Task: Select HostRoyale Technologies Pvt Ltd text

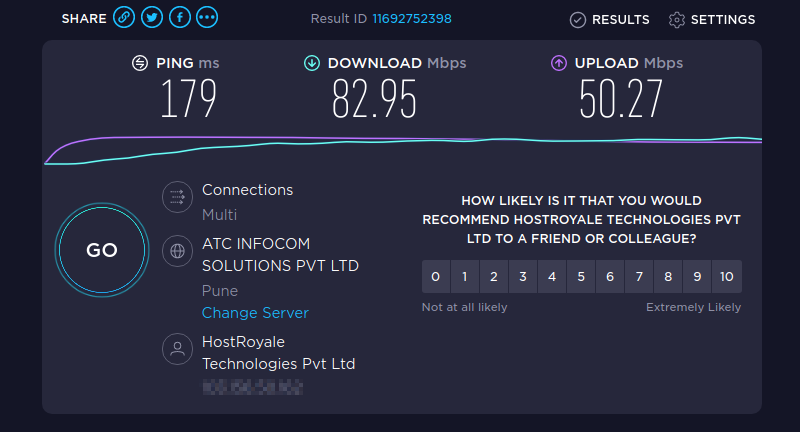Action: click(x=279, y=352)
